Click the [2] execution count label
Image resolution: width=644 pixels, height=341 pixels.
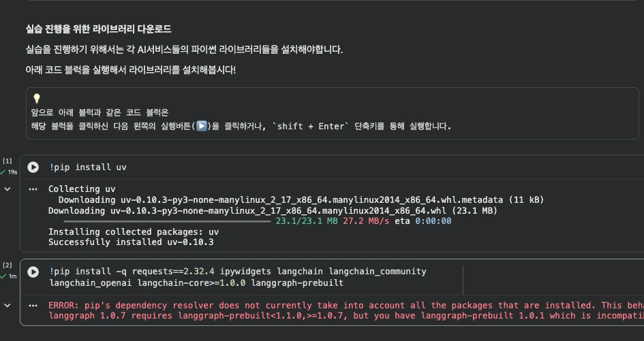[x=7, y=265]
